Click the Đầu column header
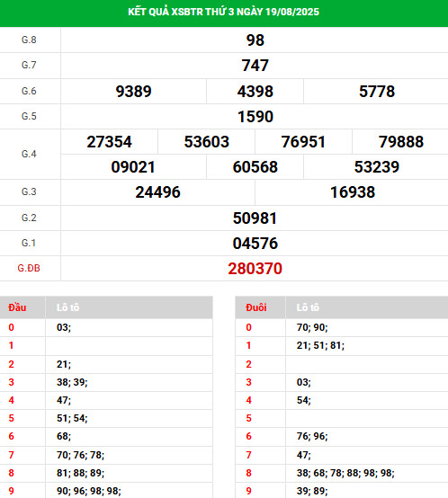 17,307
